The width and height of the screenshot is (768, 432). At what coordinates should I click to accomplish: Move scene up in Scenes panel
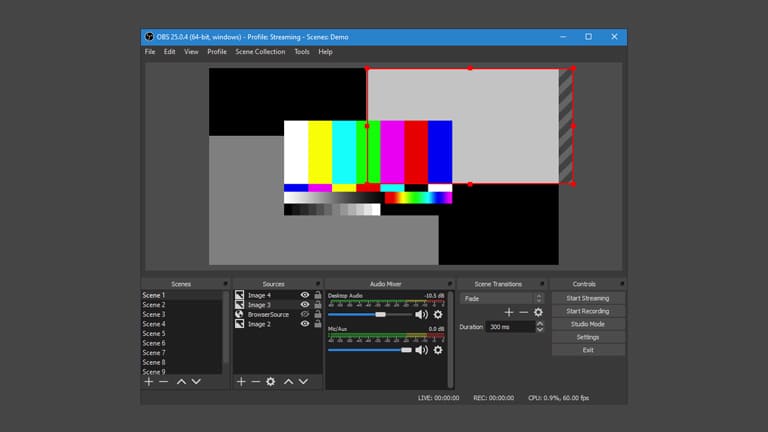point(181,382)
